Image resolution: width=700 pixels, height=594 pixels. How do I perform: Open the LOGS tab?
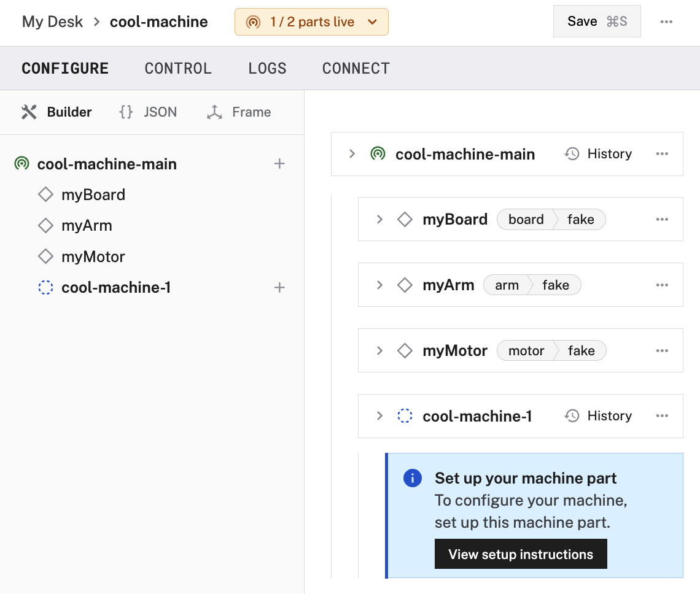268,68
